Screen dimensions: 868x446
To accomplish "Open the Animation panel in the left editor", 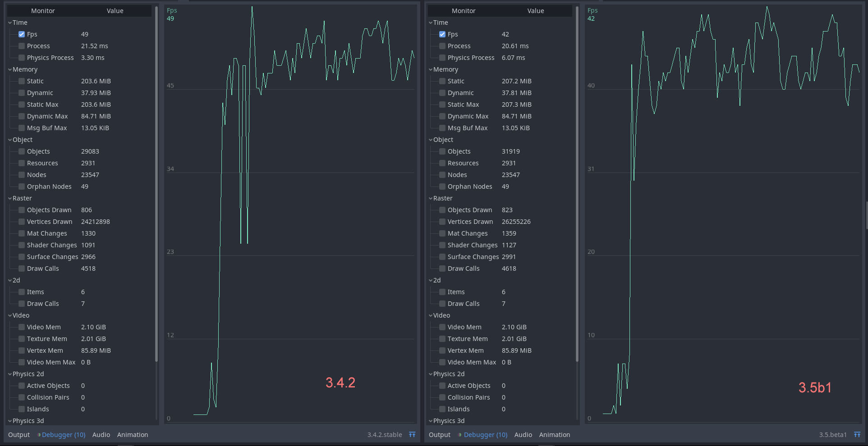I will (x=133, y=434).
